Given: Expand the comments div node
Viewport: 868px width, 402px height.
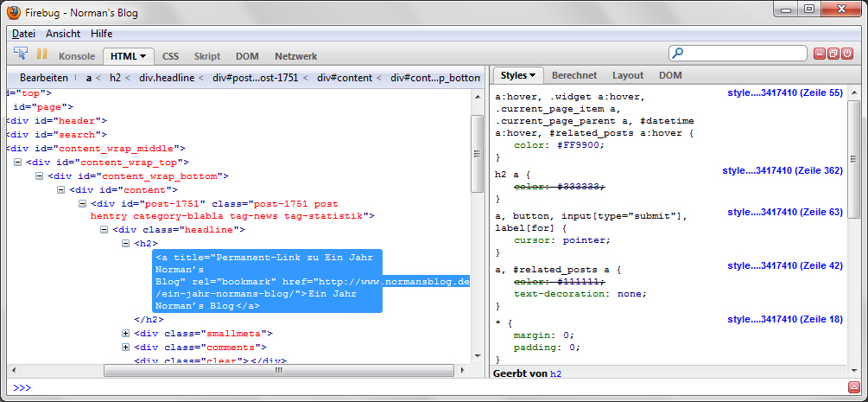Looking at the screenshot, I should coord(125,348).
